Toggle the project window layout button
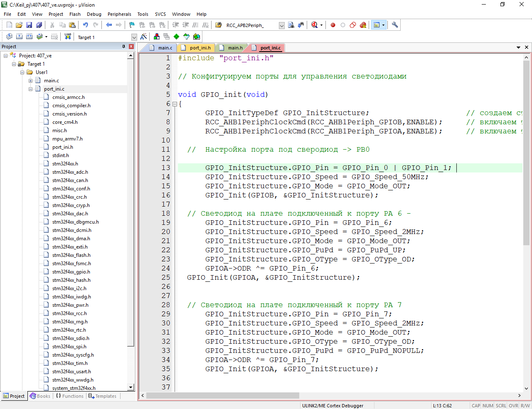532x409 pixels. pyautogui.click(x=377, y=25)
